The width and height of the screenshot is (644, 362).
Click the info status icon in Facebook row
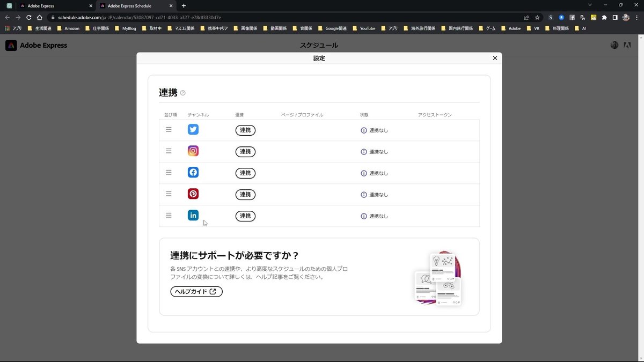[364, 173]
